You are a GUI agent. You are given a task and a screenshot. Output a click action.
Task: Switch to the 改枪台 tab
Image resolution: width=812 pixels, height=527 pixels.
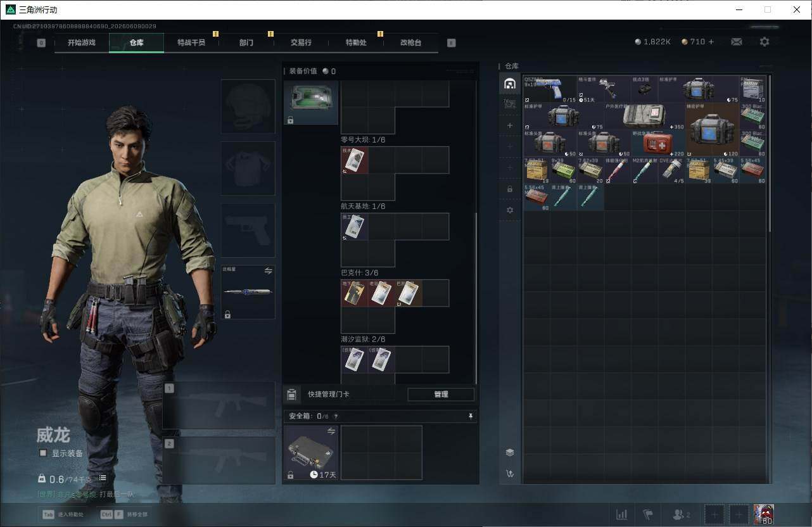coord(410,42)
